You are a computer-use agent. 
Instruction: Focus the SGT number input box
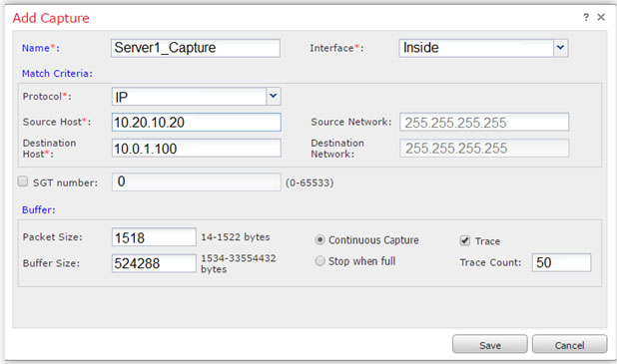pos(197,182)
